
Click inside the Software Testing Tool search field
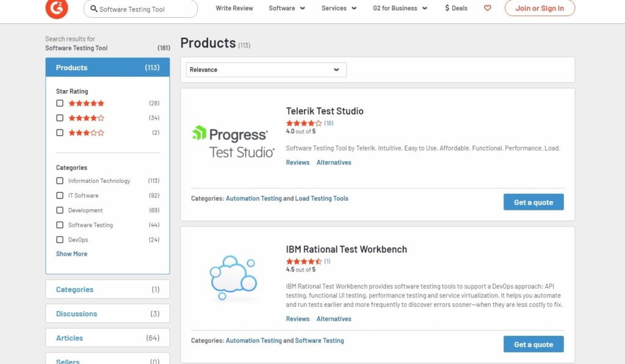(x=140, y=9)
